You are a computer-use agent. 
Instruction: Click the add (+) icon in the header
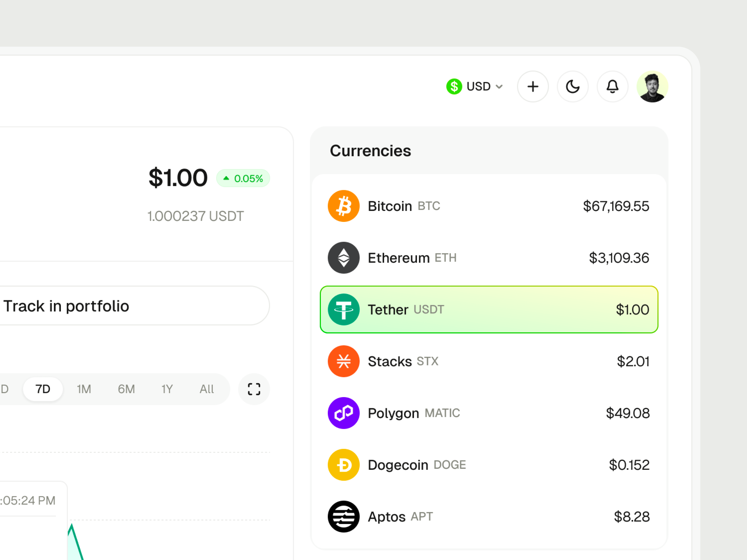(x=533, y=86)
